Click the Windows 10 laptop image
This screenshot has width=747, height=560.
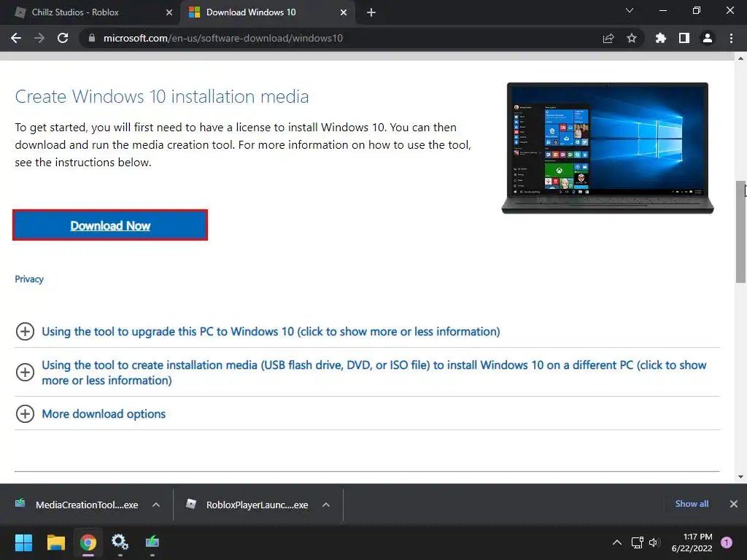tap(608, 148)
